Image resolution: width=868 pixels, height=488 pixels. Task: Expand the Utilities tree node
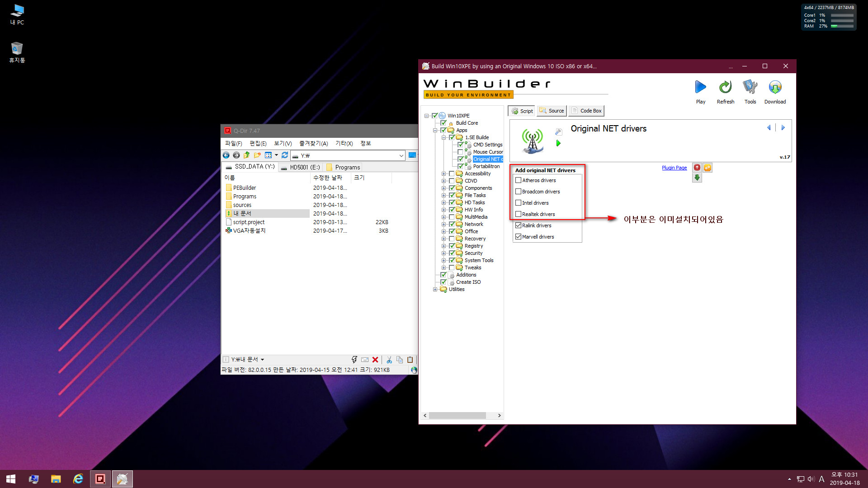tap(435, 289)
